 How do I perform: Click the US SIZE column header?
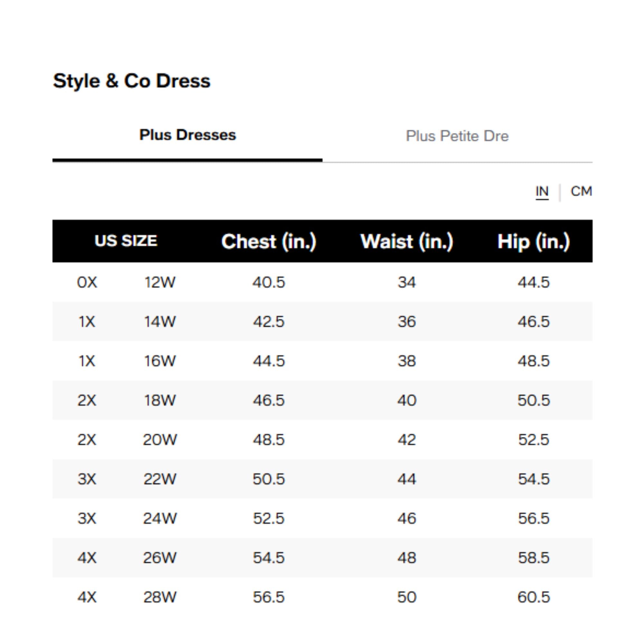point(126,241)
